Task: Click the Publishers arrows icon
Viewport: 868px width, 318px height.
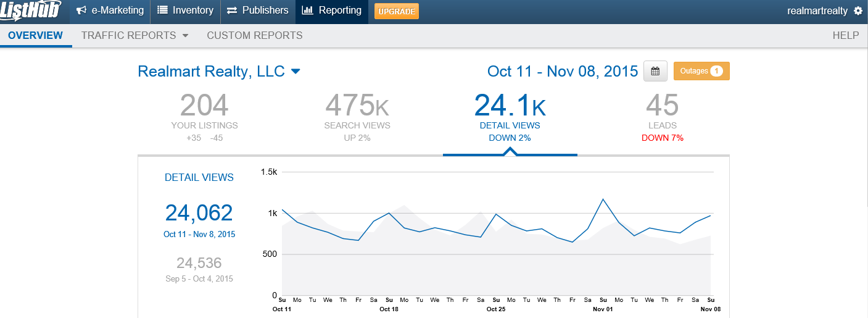Action: 232,10
